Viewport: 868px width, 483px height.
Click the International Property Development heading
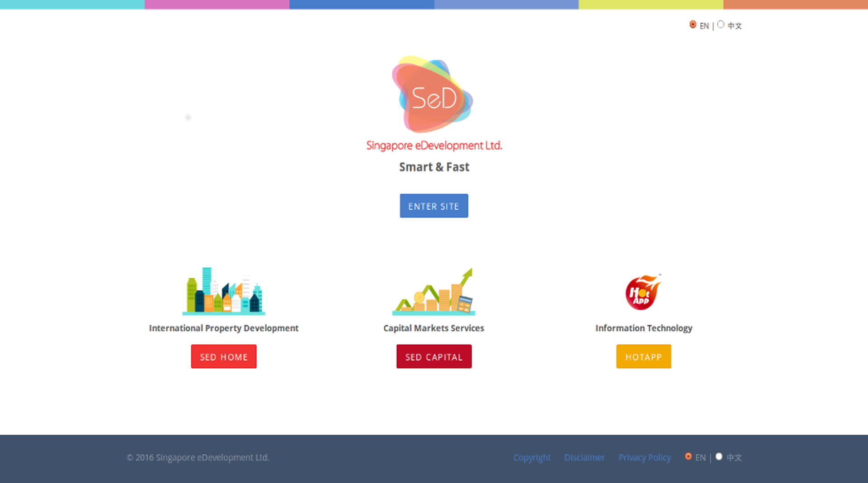click(223, 328)
